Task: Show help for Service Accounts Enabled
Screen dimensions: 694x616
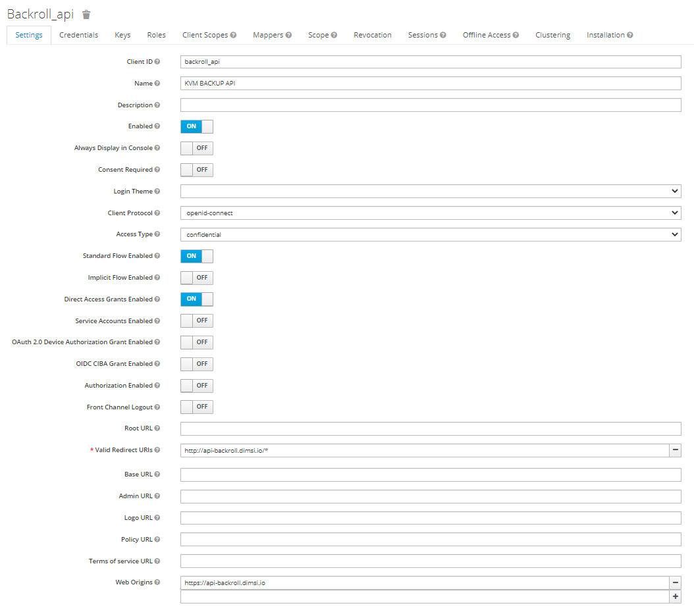Action: (x=157, y=321)
